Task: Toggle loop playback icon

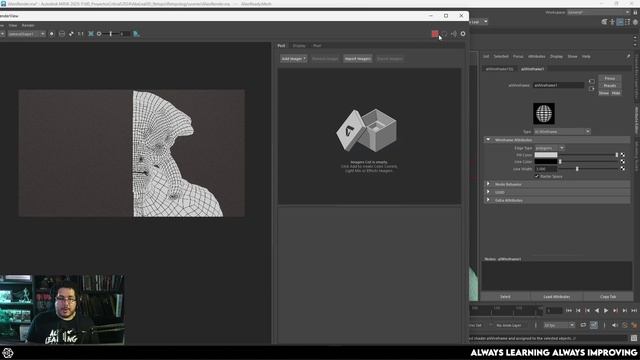Action: click(x=583, y=325)
